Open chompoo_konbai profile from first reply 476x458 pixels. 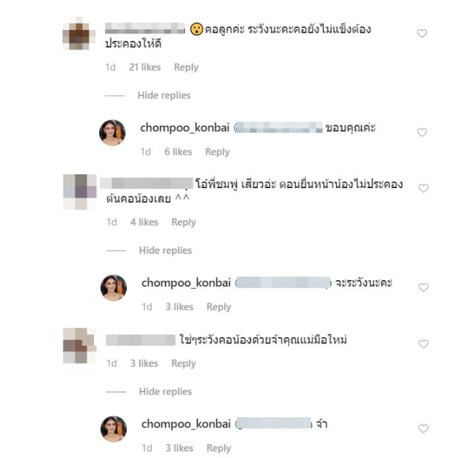pyautogui.click(x=184, y=128)
